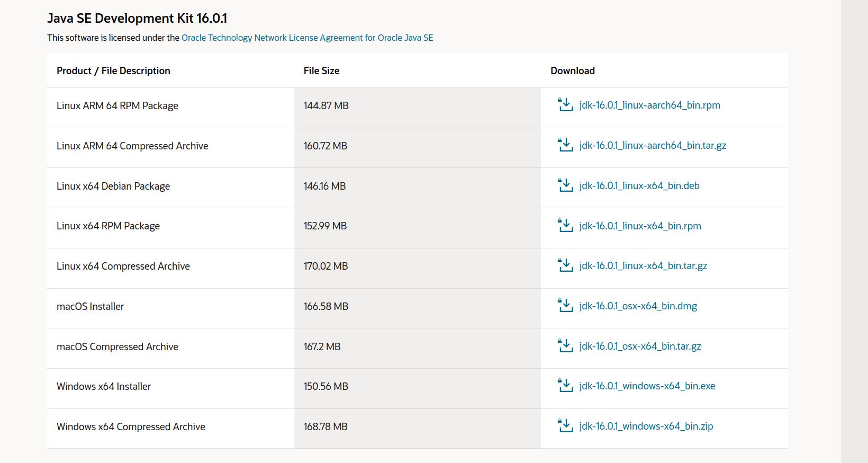Open the Oracle Technology Network License Agreement link

pyautogui.click(x=307, y=38)
